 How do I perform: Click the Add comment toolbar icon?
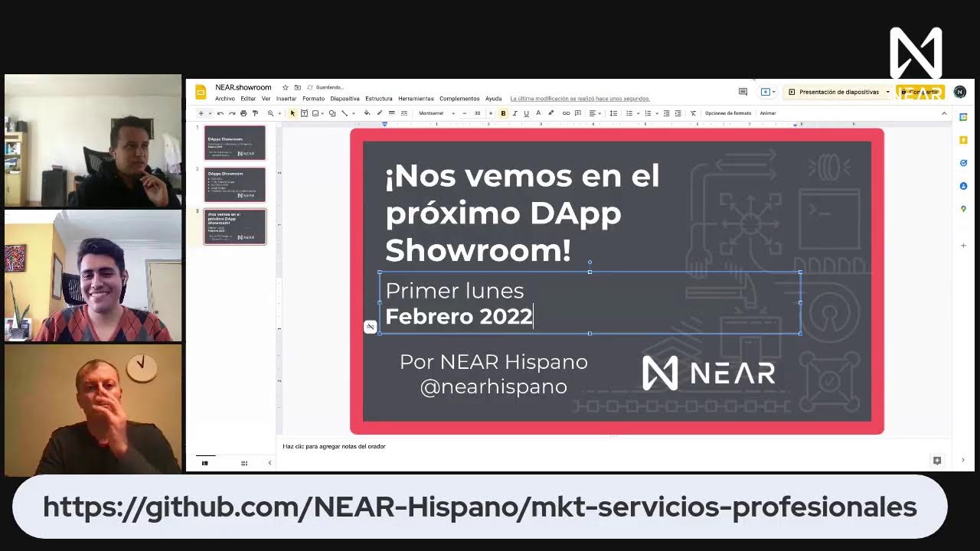578,113
